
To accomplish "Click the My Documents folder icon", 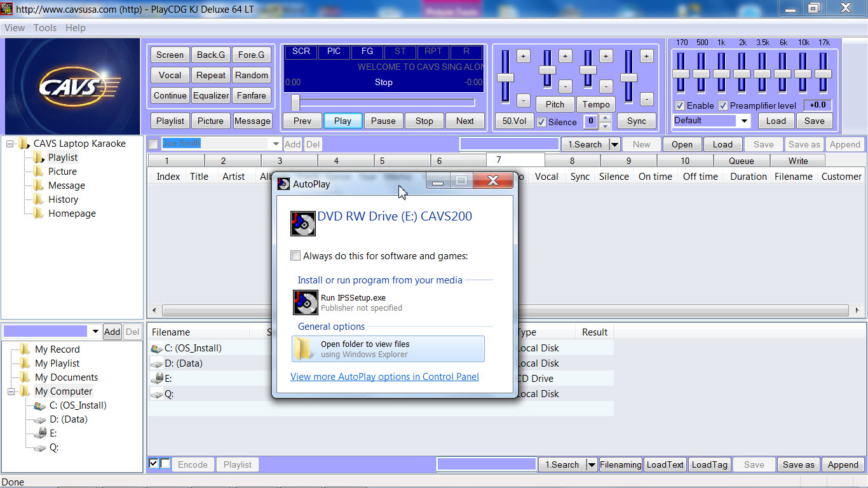I will (25, 377).
